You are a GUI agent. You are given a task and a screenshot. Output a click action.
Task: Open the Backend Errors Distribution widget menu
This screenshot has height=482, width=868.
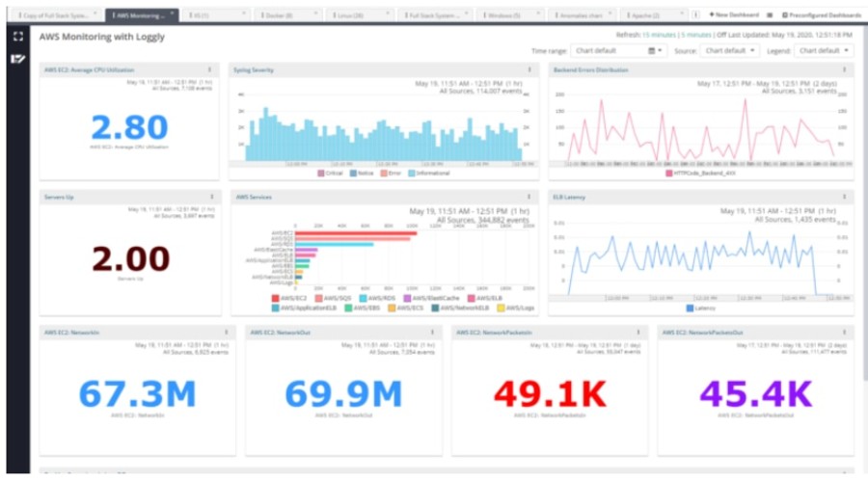[x=844, y=69]
